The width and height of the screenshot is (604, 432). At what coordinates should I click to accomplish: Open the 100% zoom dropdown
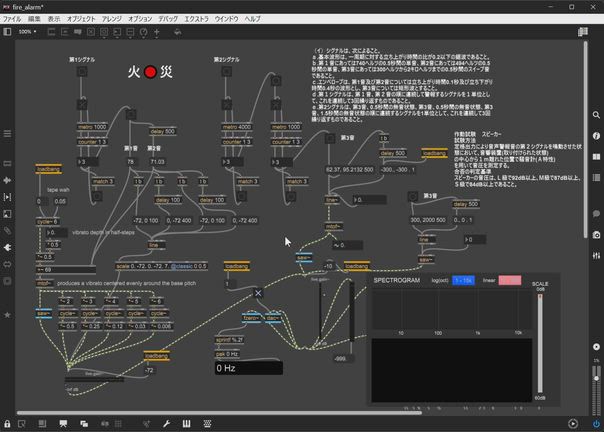(27, 32)
